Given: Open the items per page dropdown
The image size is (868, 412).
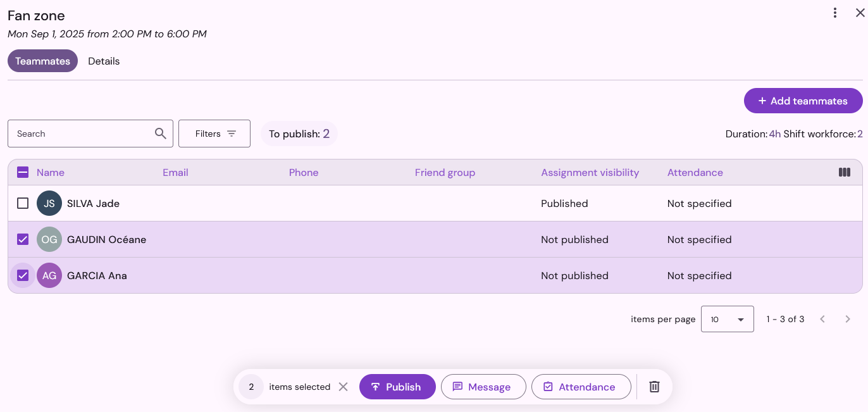Looking at the screenshot, I should pos(728,319).
